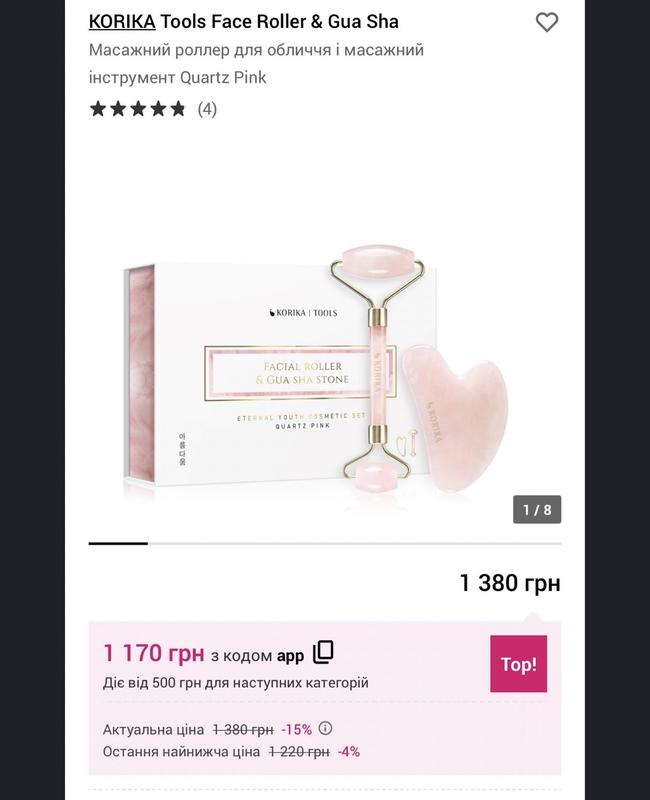Select the Актуальна ціна row
The height and width of the screenshot is (800, 650).
pyautogui.click(x=217, y=729)
